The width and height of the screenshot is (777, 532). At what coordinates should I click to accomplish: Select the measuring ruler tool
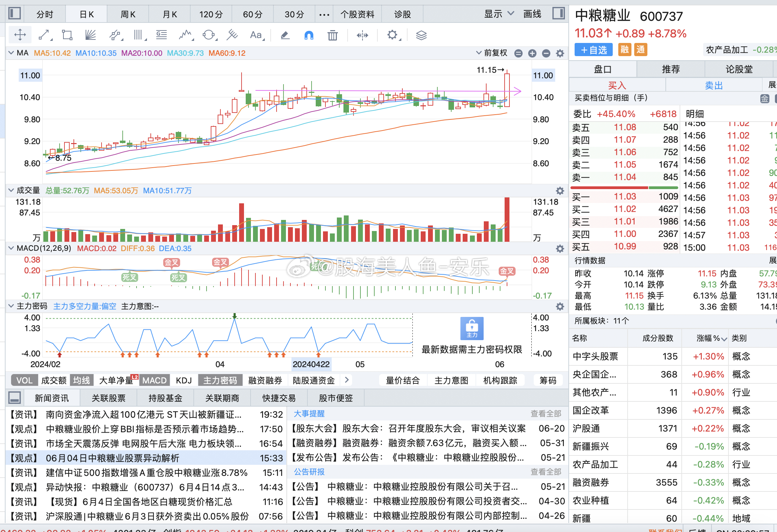pos(232,35)
